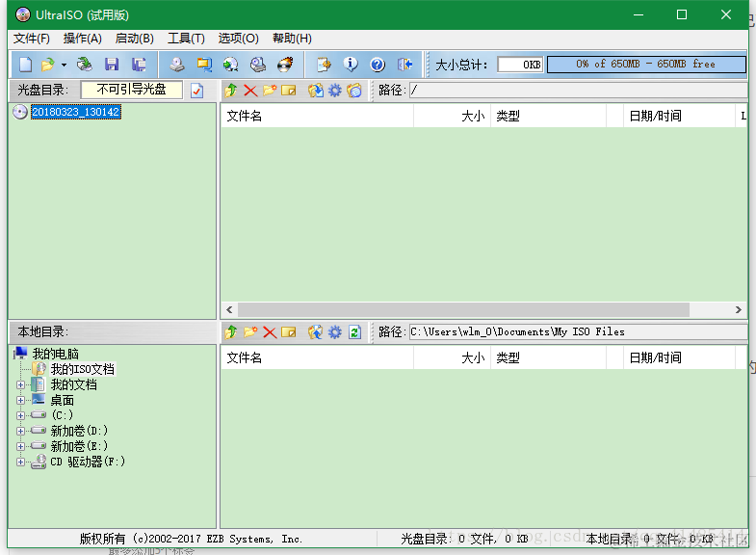Sort disc list by 类型 column

point(548,116)
